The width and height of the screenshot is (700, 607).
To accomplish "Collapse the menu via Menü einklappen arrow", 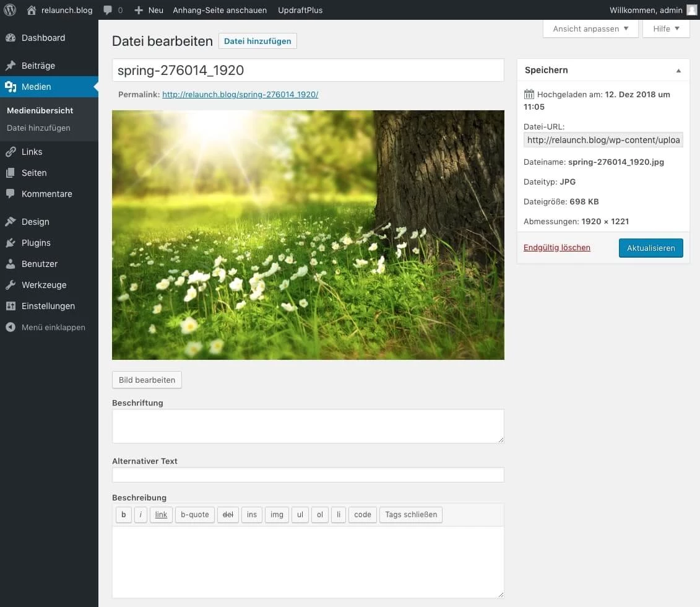I will [11, 327].
